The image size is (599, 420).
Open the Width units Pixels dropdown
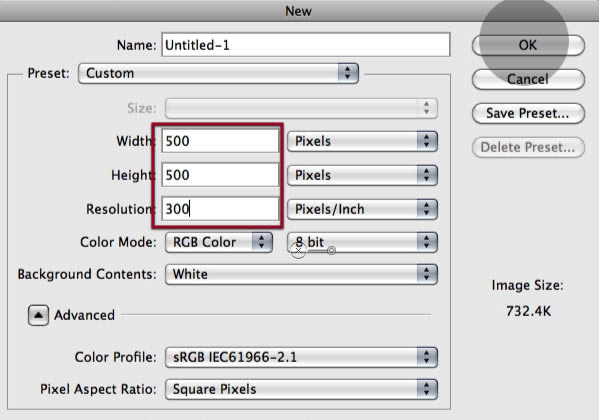(x=362, y=141)
